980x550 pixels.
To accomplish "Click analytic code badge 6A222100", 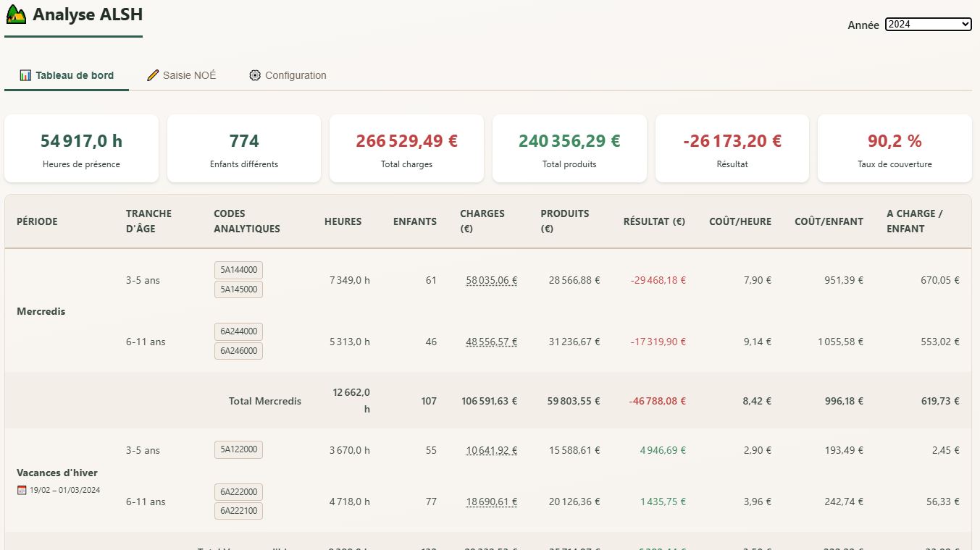I will (x=238, y=511).
